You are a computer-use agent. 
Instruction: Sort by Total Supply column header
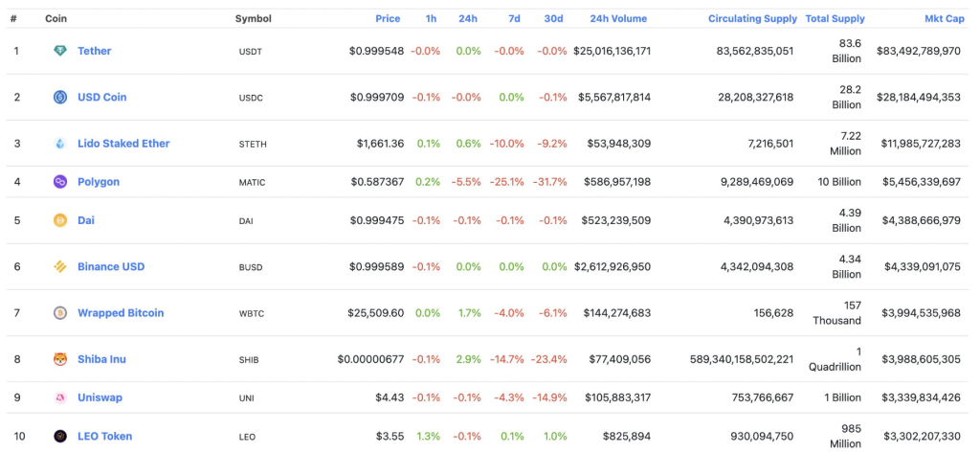835,18
